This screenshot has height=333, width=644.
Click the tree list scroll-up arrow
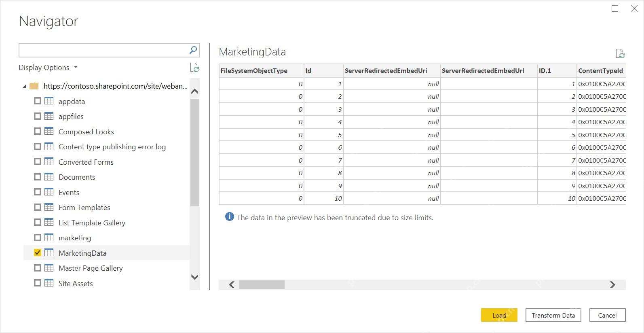[x=194, y=91]
